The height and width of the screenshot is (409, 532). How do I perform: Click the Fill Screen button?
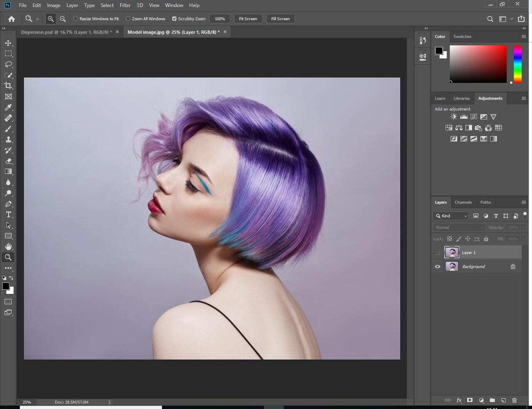(x=280, y=19)
